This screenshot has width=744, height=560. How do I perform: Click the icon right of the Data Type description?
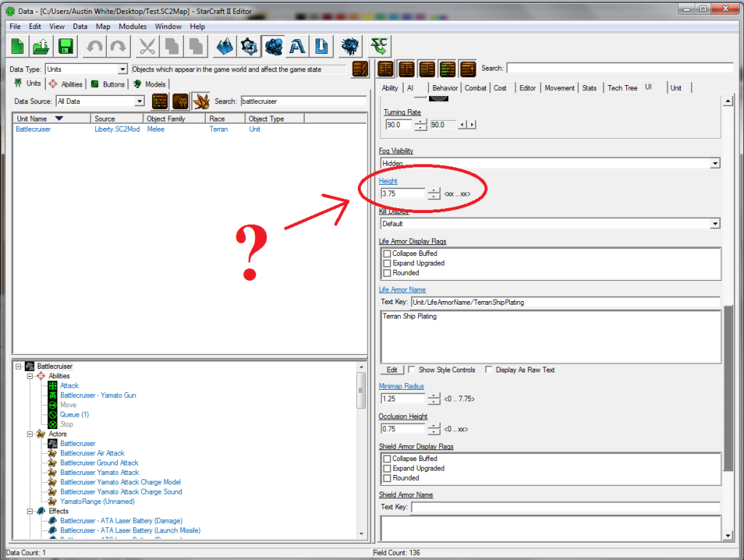point(360,69)
